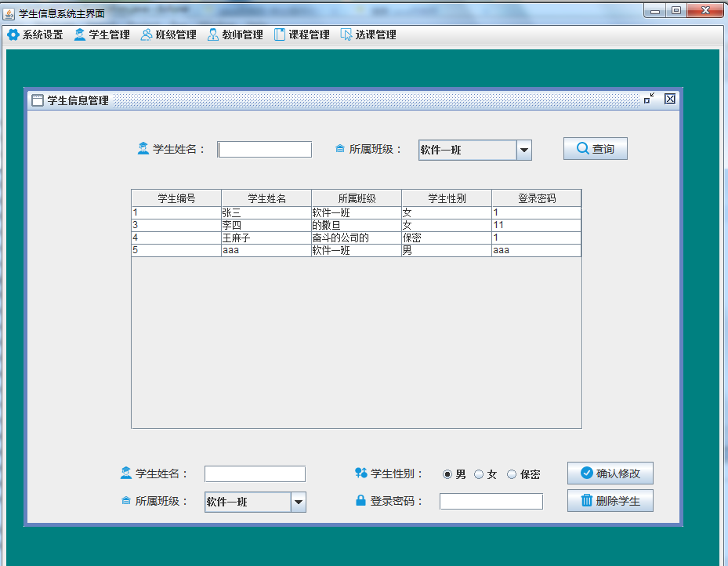Click the 登录密码 column header
The image size is (728, 566).
pyautogui.click(x=537, y=198)
